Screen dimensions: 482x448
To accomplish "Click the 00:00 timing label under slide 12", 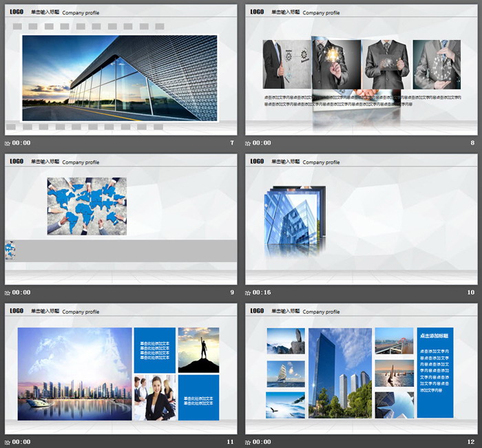I will [262, 442].
